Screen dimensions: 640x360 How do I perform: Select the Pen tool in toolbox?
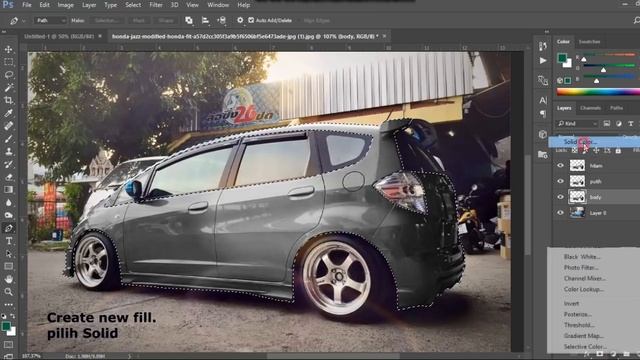point(9,228)
